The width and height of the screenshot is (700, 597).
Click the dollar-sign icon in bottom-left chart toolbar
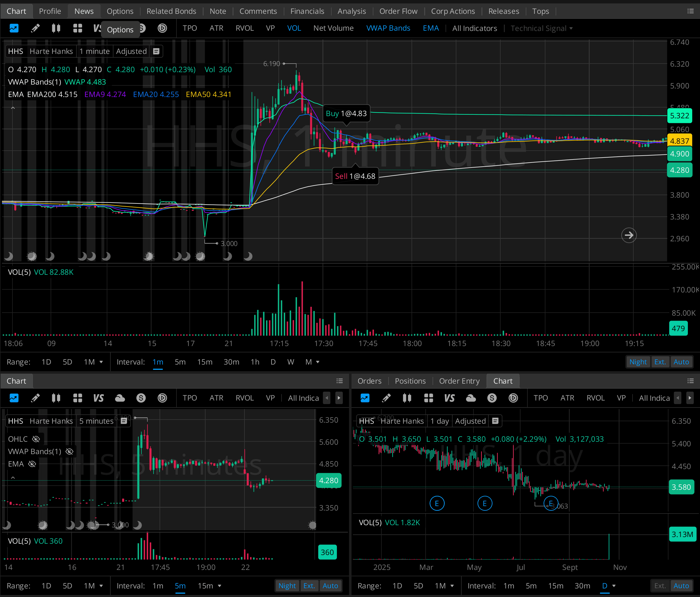pos(141,398)
